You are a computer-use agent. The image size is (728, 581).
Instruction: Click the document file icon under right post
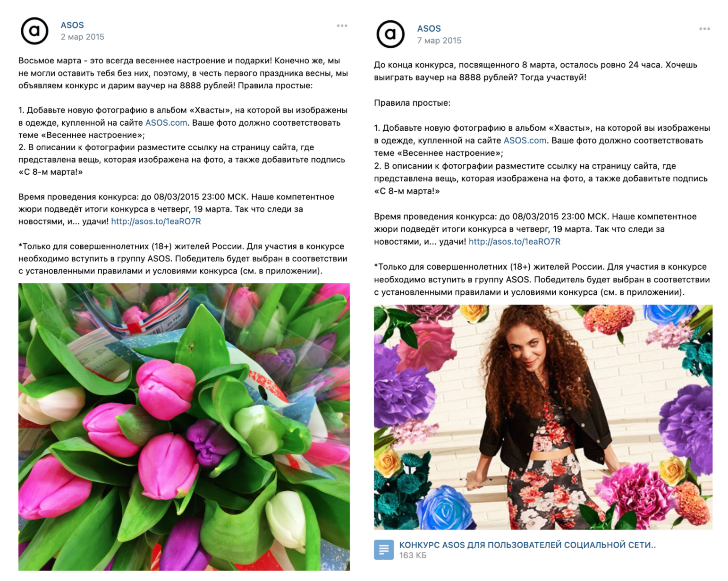(x=384, y=549)
